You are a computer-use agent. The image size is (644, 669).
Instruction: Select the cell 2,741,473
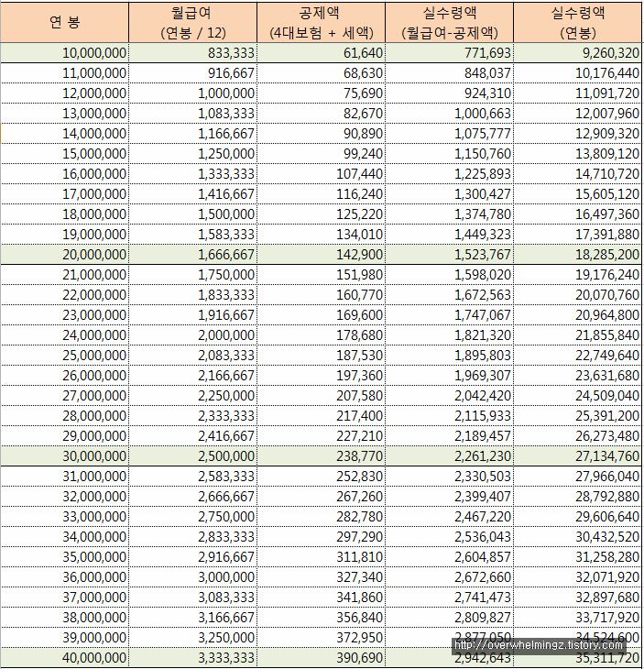click(x=450, y=597)
